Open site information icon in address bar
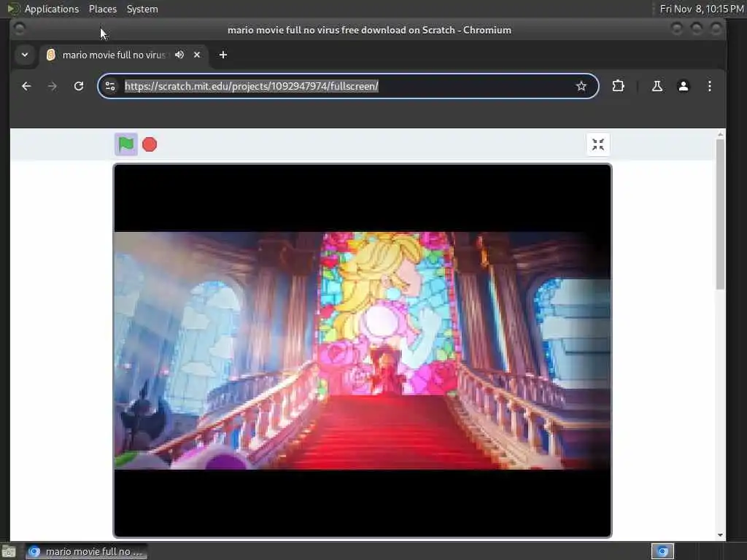This screenshot has height=560, width=747. coord(110,86)
